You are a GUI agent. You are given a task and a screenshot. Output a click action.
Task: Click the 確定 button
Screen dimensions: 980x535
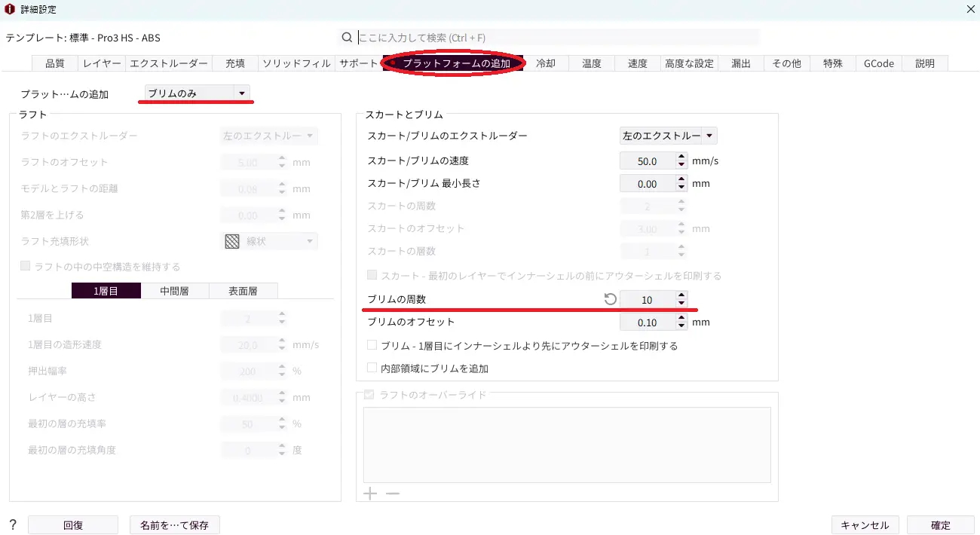pyautogui.click(x=940, y=525)
